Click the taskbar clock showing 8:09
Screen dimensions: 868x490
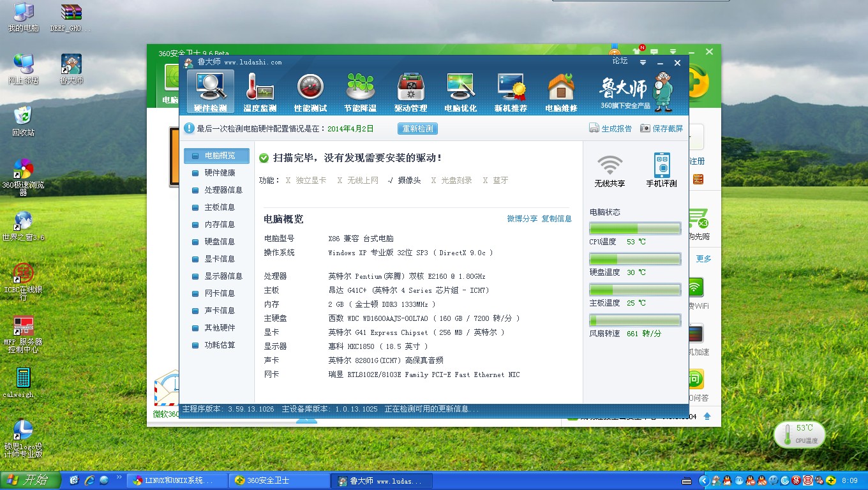pyautogui.click(x=849, y=480)
